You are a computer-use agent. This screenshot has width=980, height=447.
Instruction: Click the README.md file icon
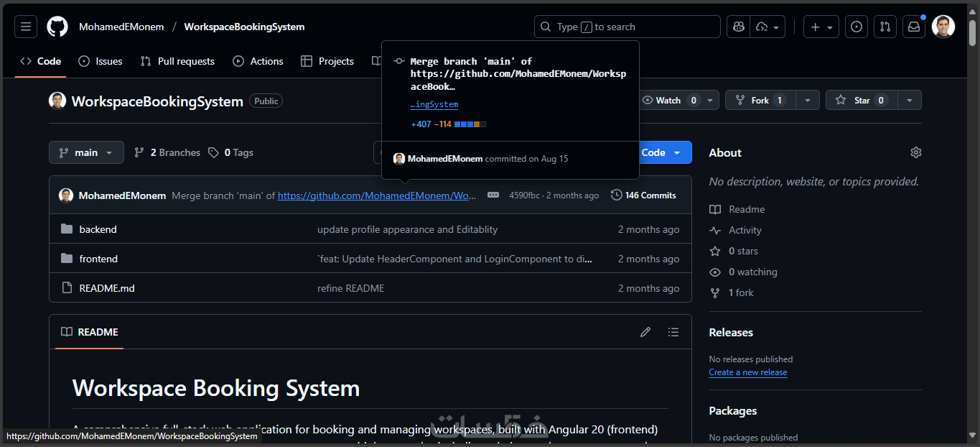tap(67, 288)
